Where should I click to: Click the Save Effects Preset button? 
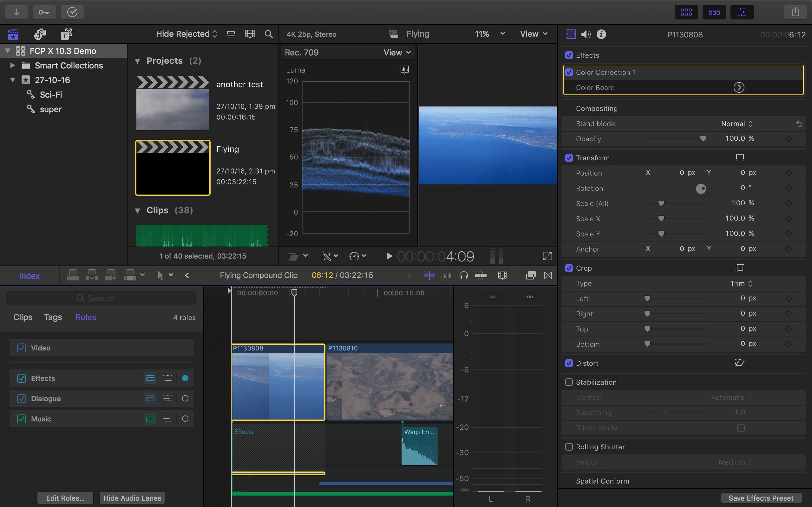[760, 497]
